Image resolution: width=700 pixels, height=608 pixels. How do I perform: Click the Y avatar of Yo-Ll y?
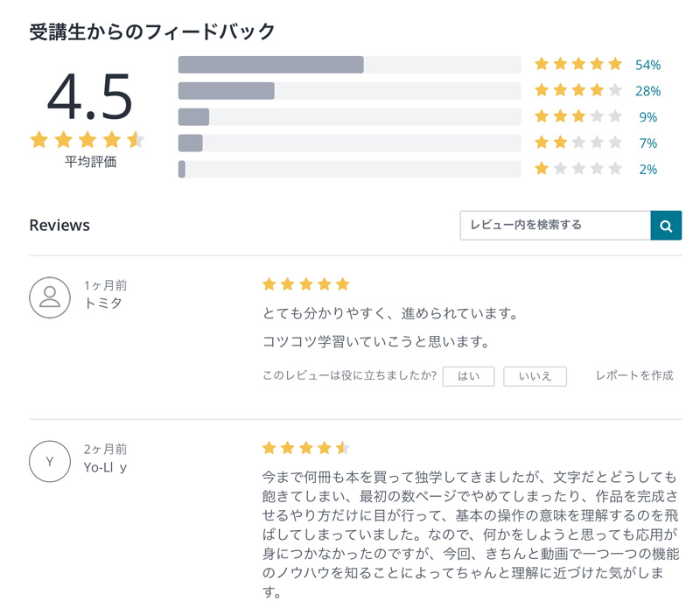(x=50, y=461)
